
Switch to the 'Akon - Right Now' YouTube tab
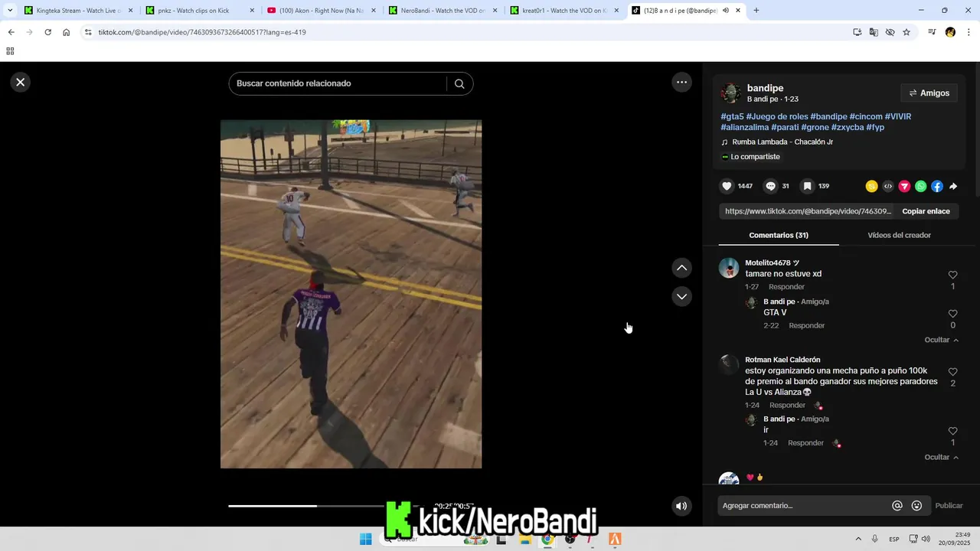tap(320, 11)
